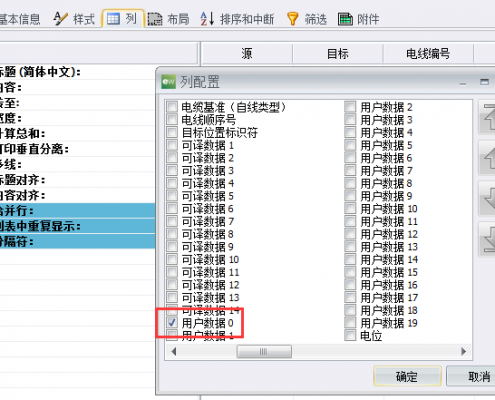
Task: Click move-to-top arrow button in 列配置
Action: click(x=487, y=117)
